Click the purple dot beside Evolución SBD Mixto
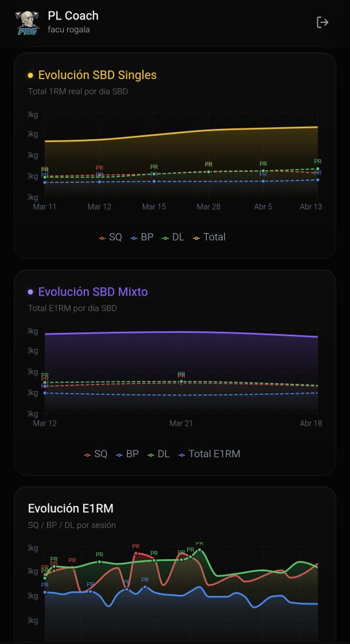 (x=30, y=292)
